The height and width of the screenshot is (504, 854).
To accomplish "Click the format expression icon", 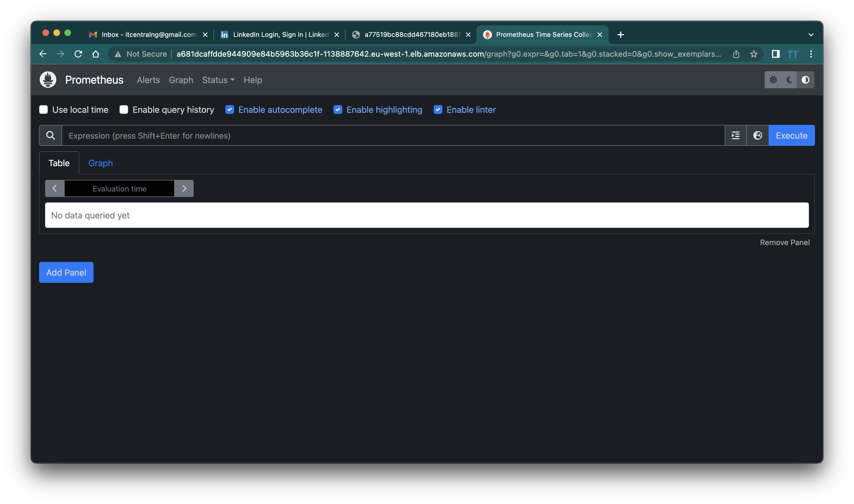I will [735, 136].
